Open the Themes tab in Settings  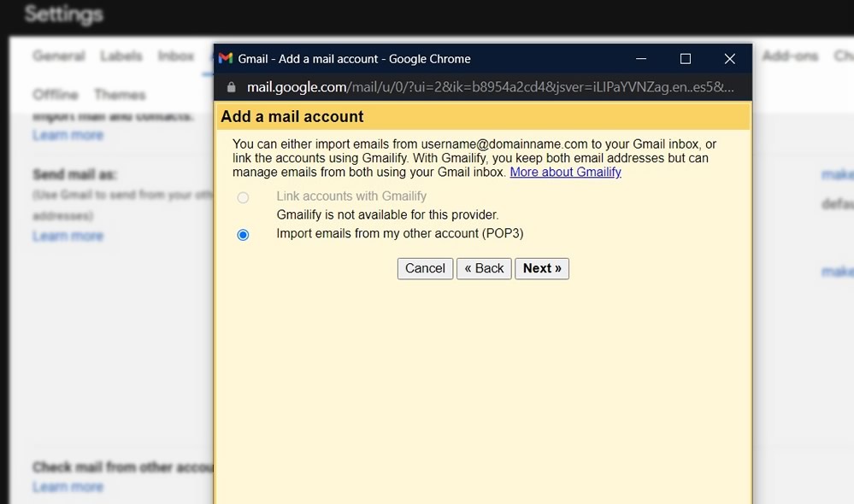pyautogui.click(x=120, y=95)
